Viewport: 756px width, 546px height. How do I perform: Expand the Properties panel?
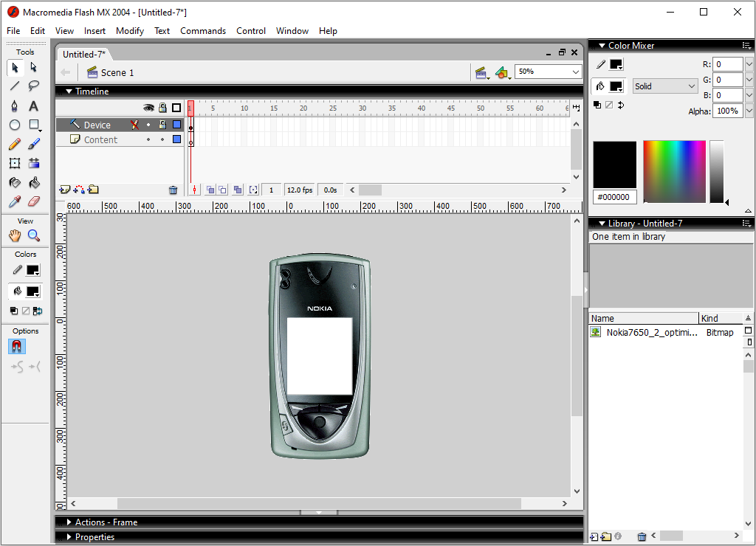[69, 537]
